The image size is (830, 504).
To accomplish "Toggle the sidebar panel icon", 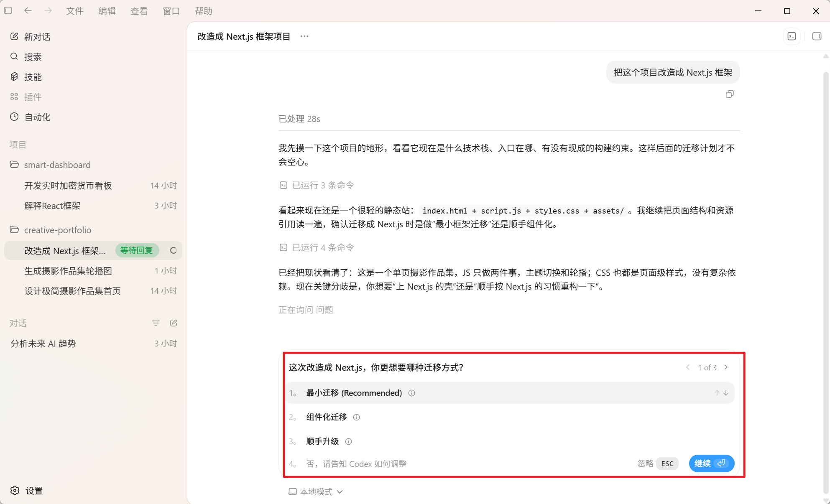I will (8, 10).
